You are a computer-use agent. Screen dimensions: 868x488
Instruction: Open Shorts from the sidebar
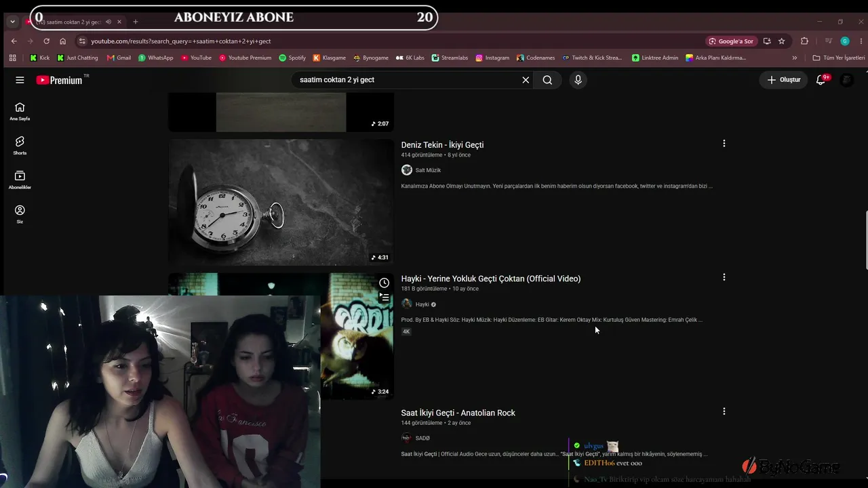coord(20,145)
